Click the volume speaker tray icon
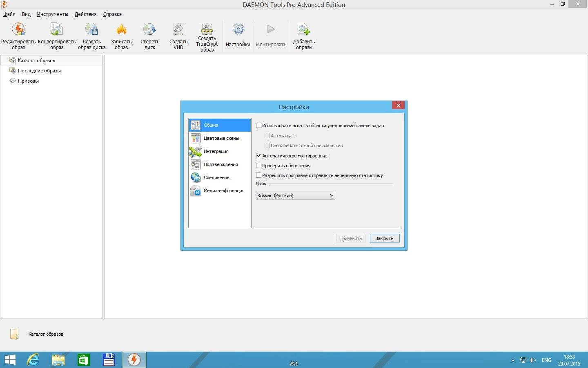The width and height of the screenshot is (588, 368). click(532, 360)
